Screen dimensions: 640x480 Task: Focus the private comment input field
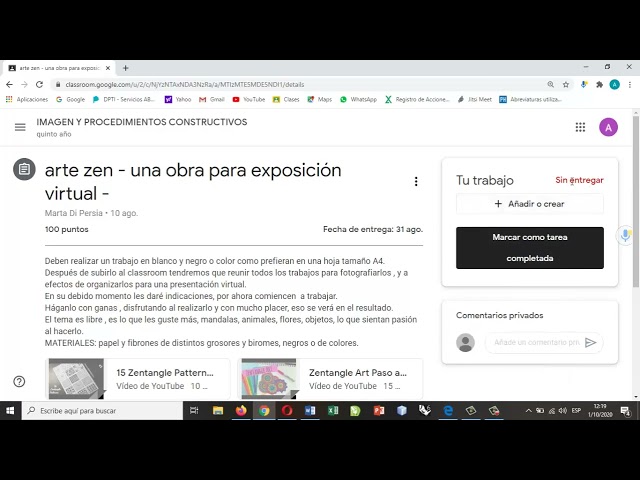coord(536,342)
